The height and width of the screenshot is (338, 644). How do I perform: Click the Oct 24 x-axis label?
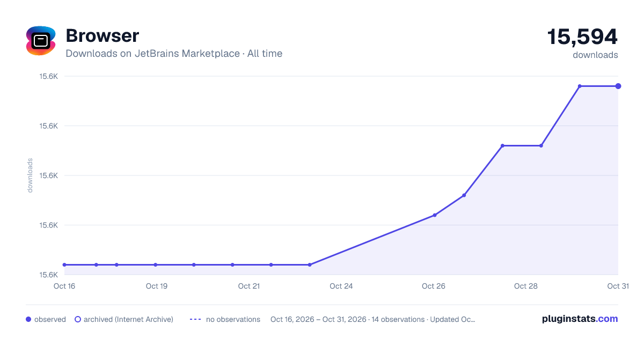[341, 286]
